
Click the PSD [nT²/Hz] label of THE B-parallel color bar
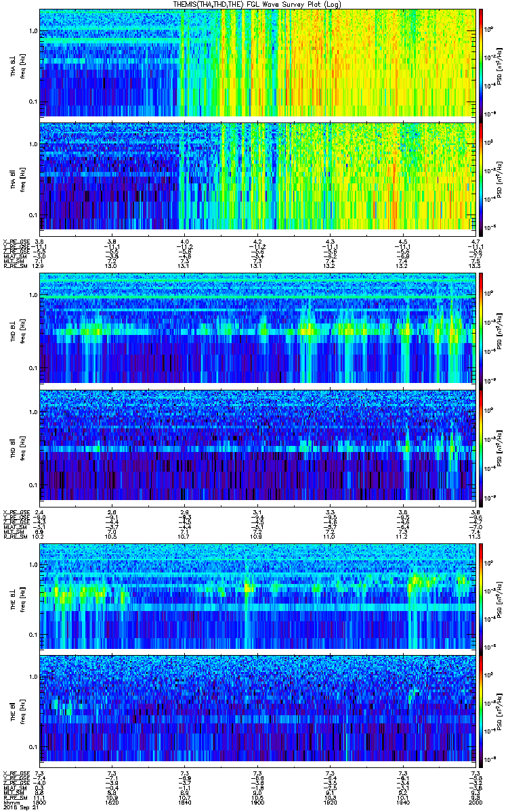(x=499, y=710)
